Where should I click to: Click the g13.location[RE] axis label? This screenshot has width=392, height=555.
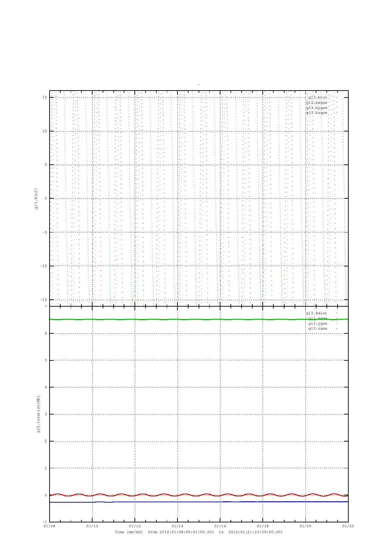38,414
